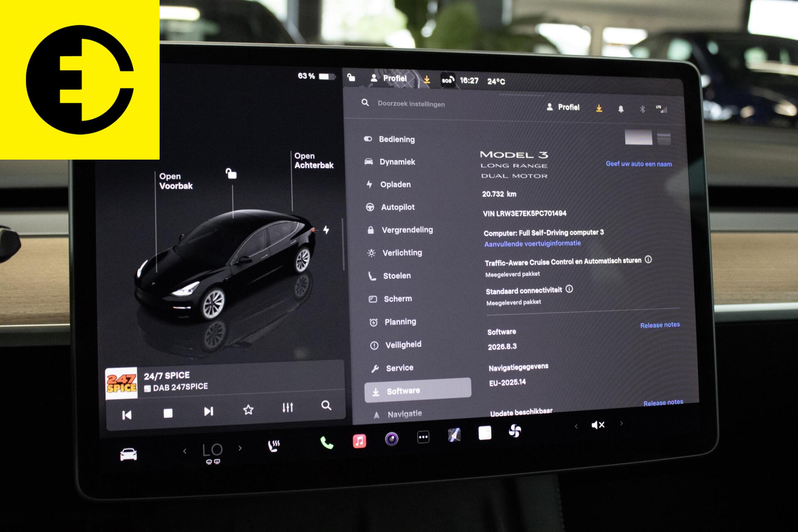Tap yellow download arrow in status bar
The width and height of the screenshot is (798, 532).
point(426,79)
